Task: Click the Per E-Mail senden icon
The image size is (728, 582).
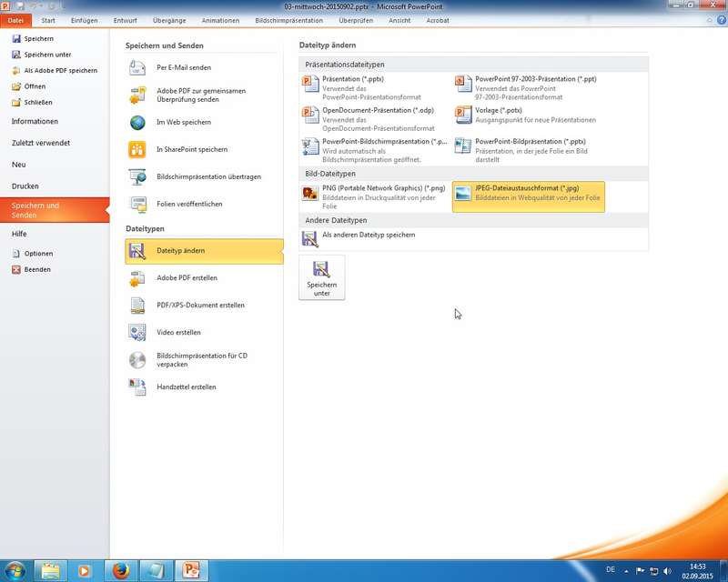Action: pos(137,68)
